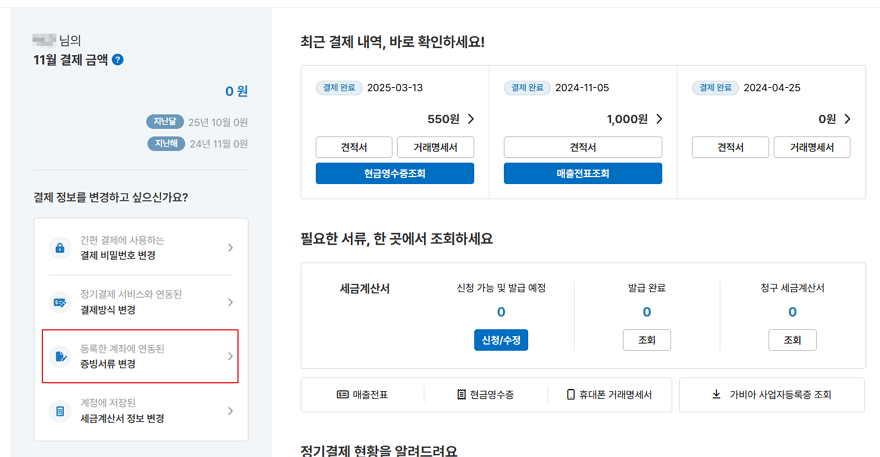The height and width of the screenshot is (457, 880).
Task: Open 매출전표 shortcut with card icon
Action: pyautogui.click(x=362, y=395)
